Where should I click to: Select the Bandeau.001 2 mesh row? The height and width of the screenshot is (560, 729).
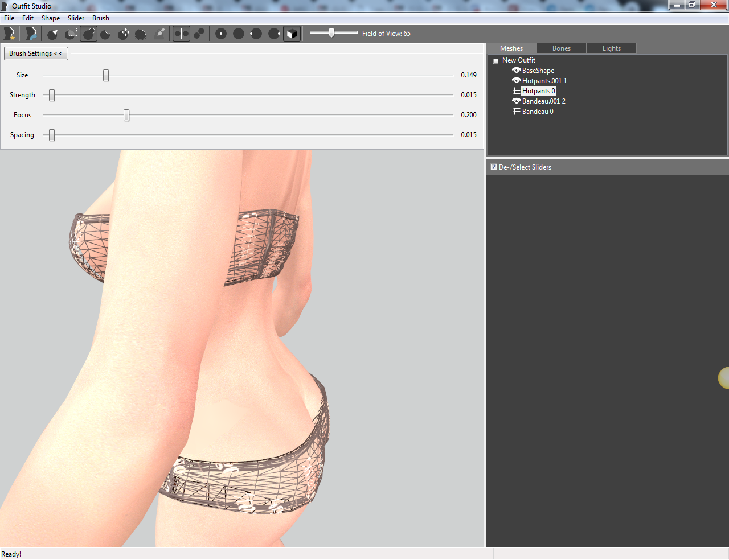tap(544, 101)
